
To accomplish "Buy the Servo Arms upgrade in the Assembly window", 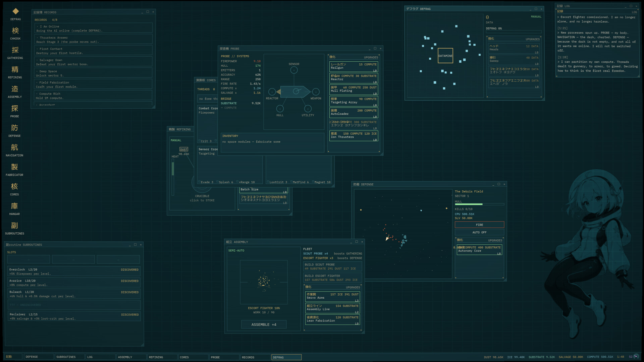I will coord(333,297).
